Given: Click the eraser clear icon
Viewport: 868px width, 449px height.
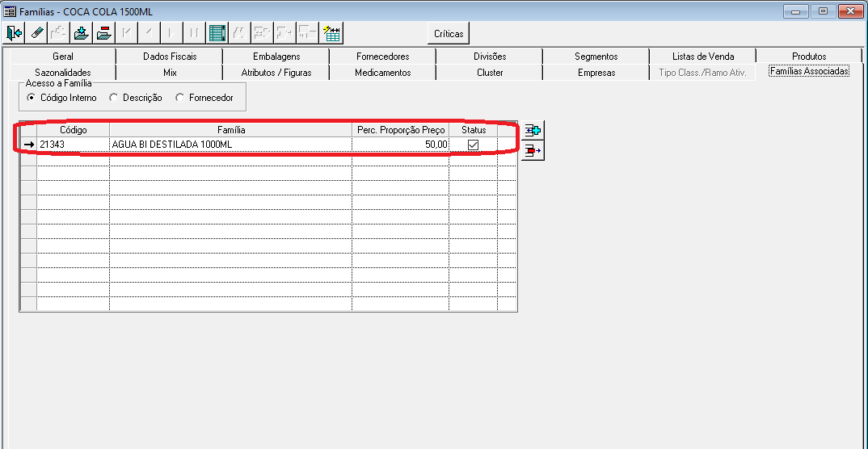Looking at the screenshot, I should click(x=36, y=33).
